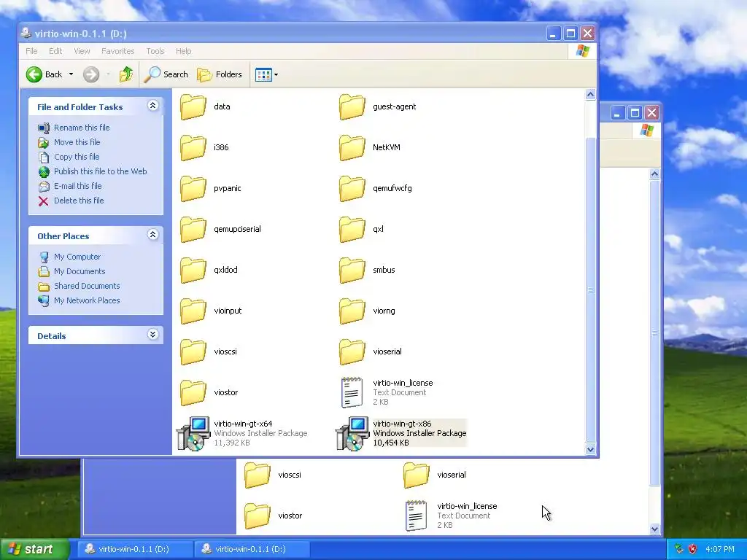Click Delete this file
Screen dimensions: 747x560
(71, 201)
